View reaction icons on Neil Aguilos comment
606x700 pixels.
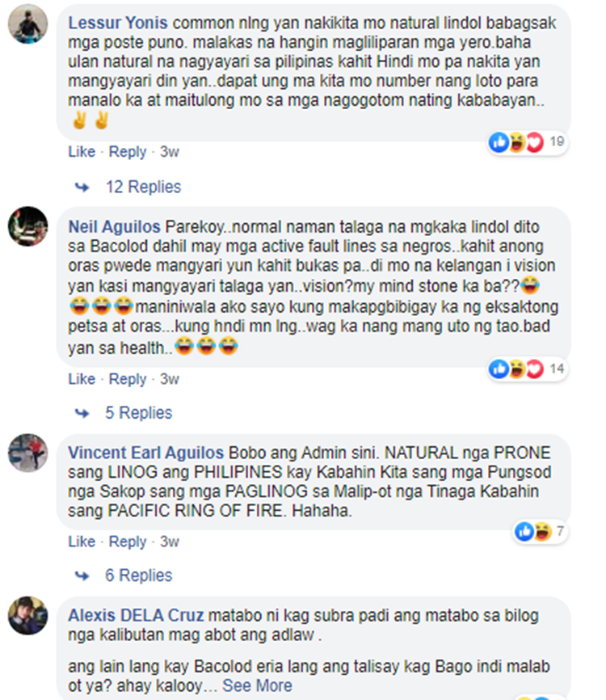point(527,369)
